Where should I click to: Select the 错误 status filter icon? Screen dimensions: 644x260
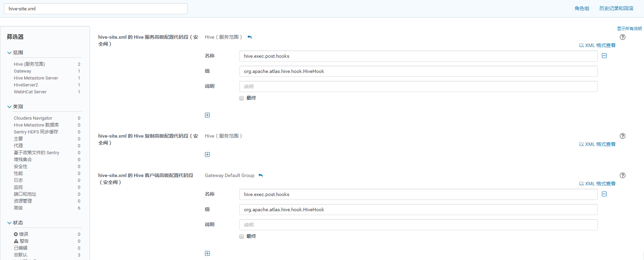point(16,234)
